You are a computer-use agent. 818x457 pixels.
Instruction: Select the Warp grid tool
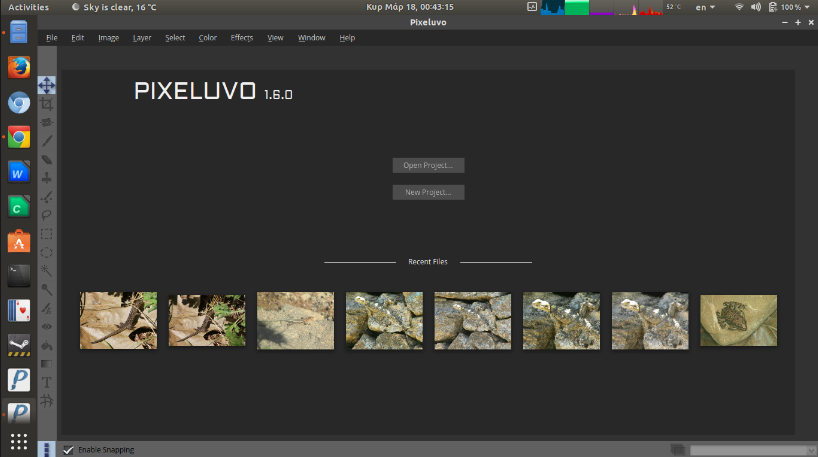pyautogui.click(x=46, y=401)
